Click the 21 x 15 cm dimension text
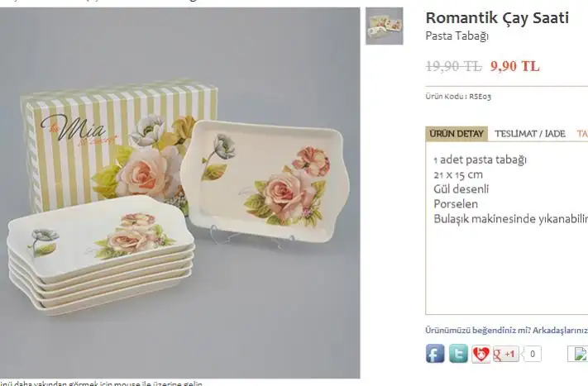The height and width of the screenshot is (386, 588). pos(458,174)
